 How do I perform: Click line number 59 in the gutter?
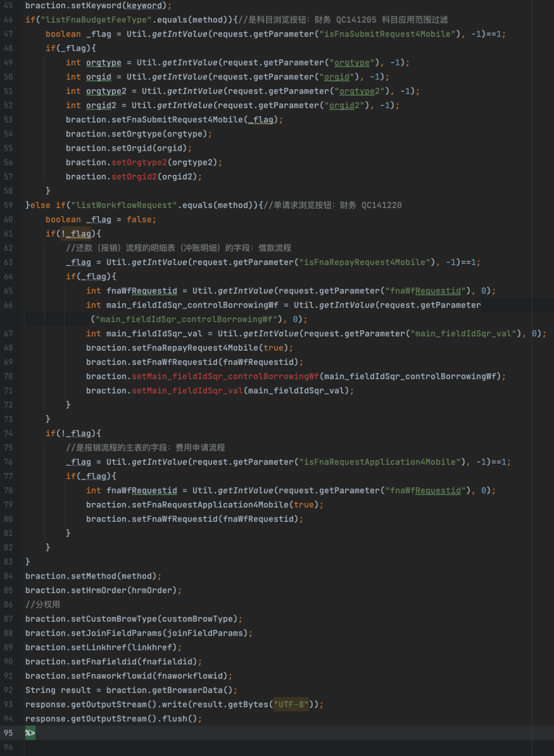tap(8, 205)
